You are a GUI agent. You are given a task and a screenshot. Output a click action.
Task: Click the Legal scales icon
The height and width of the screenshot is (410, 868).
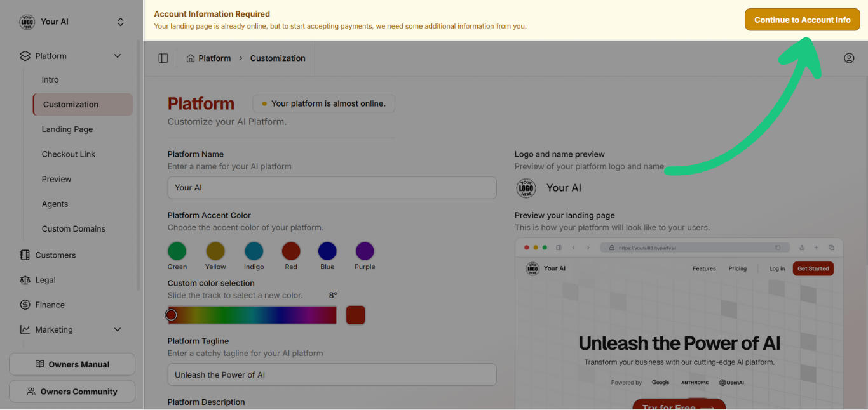pos(25,280)
